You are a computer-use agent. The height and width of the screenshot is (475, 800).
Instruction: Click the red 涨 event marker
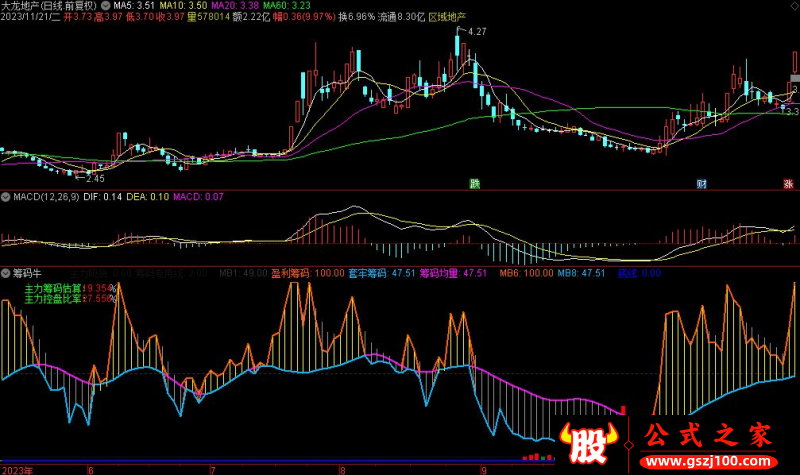click(789, 184)
